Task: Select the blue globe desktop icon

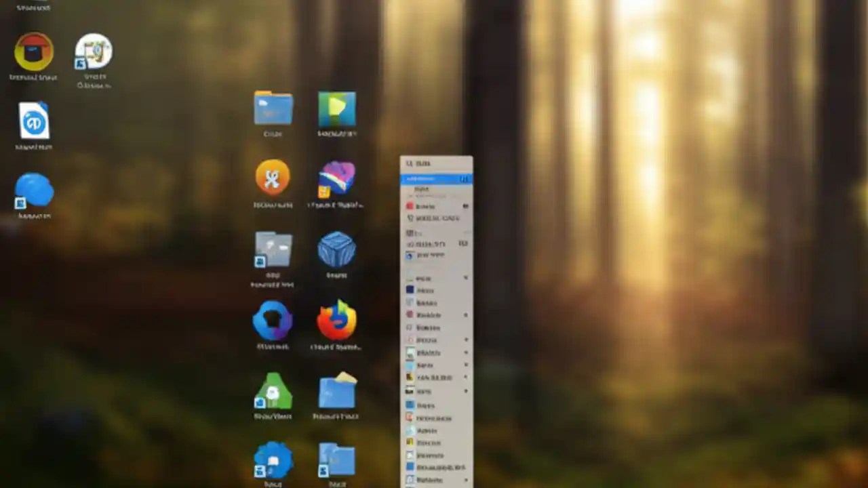Action: [34, 192]
